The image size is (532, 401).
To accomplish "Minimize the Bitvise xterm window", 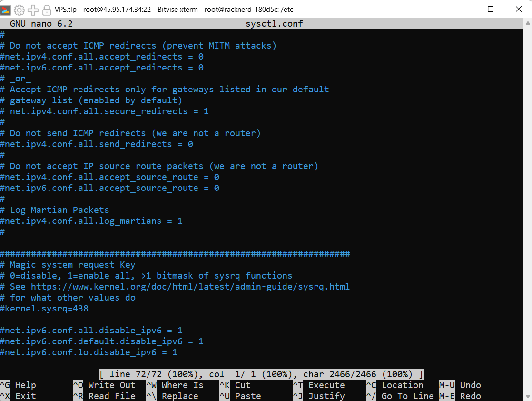I will click(x=463, y=9).
